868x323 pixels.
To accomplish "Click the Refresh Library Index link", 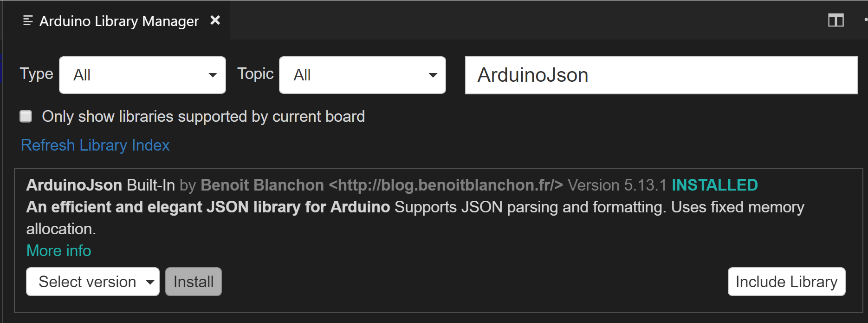I will click(94, 145).
